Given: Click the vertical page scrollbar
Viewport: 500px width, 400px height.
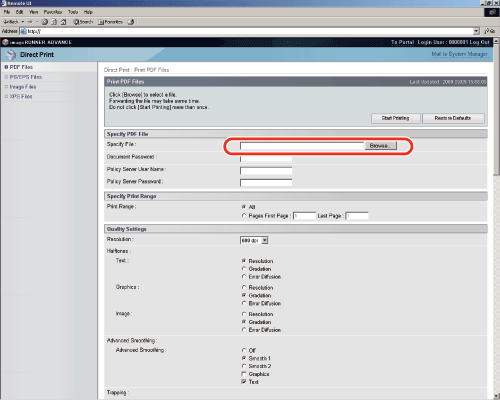Looking at the screenshot, I should click(496, 218).
